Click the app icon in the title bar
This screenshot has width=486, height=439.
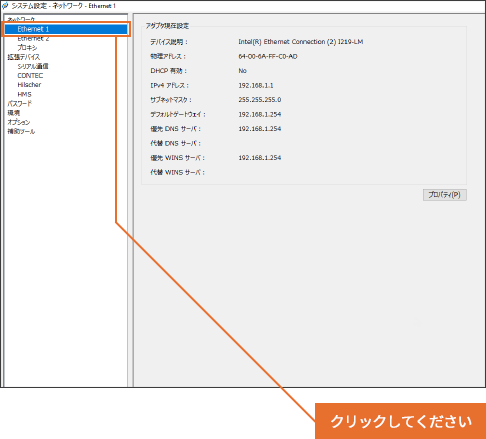click(x=5, y=6)
